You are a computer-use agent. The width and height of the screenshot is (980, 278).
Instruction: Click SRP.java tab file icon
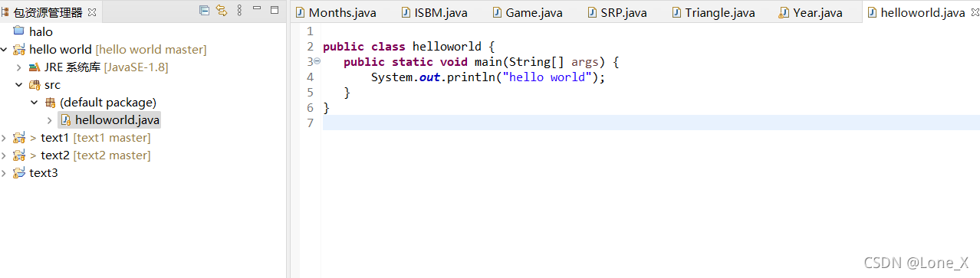593,12
